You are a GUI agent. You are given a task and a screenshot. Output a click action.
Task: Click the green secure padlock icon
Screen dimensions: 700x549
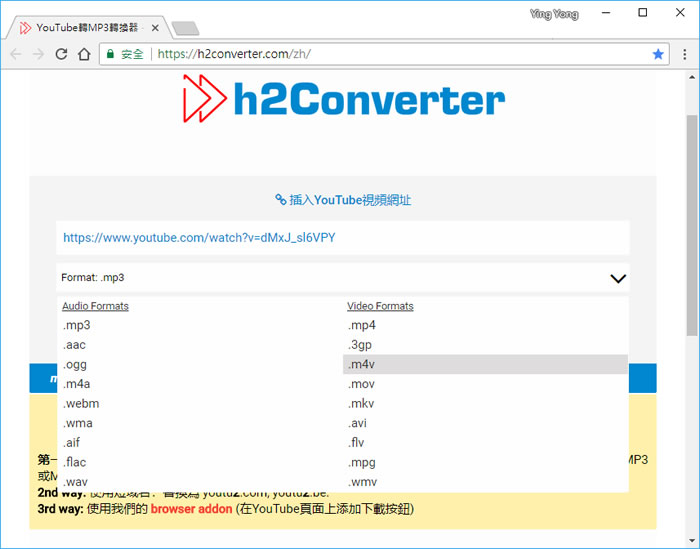[110, 54]
